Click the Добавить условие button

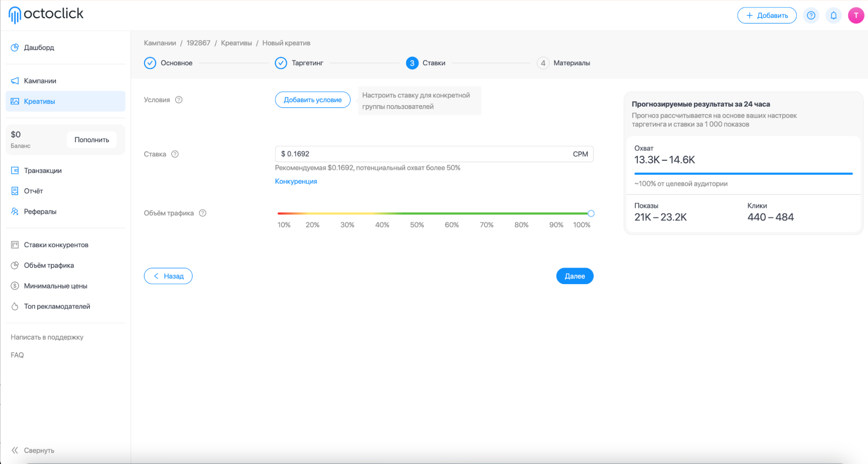(313, 100)
